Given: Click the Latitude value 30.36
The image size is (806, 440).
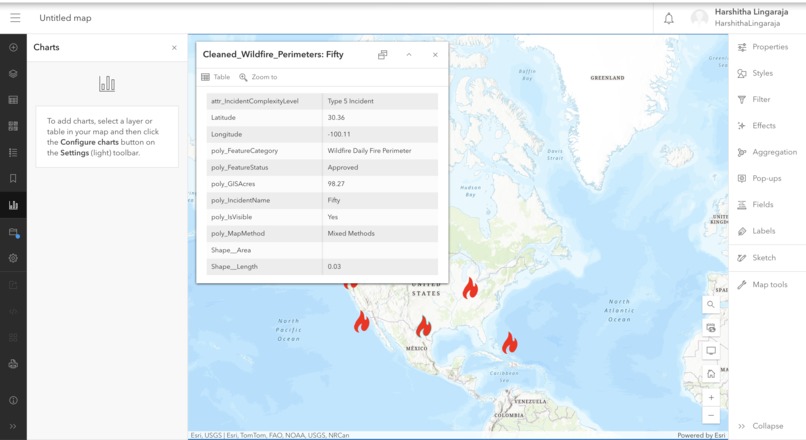Looking at the screenshot, I should pos(336,118).
